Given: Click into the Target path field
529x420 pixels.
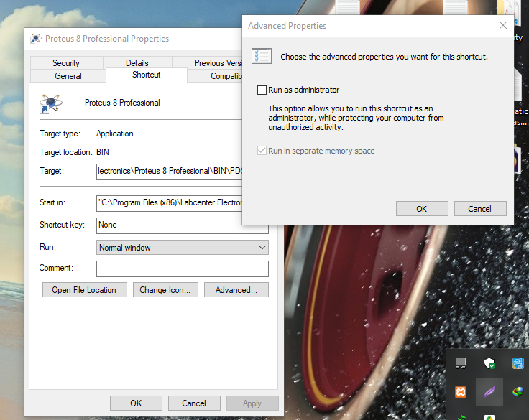Looking at the screenshot, I should click(x=170, y=172).
